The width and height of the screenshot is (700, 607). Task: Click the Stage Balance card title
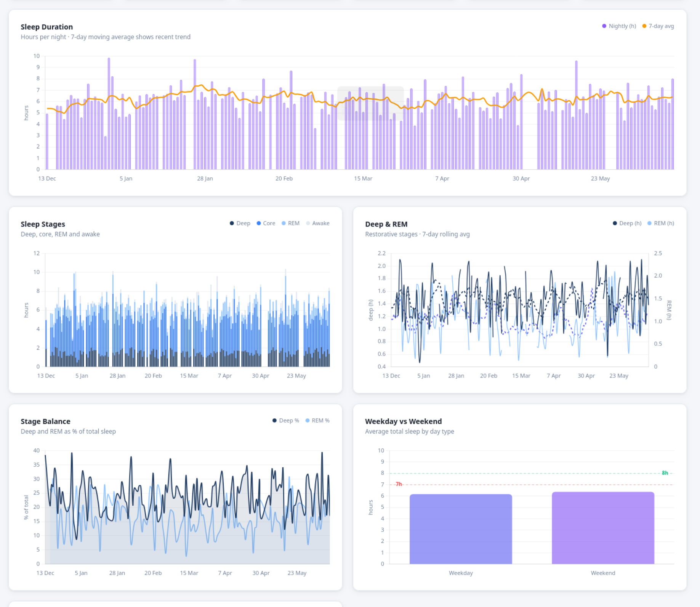pyautogui.click(x=45, y=421)
